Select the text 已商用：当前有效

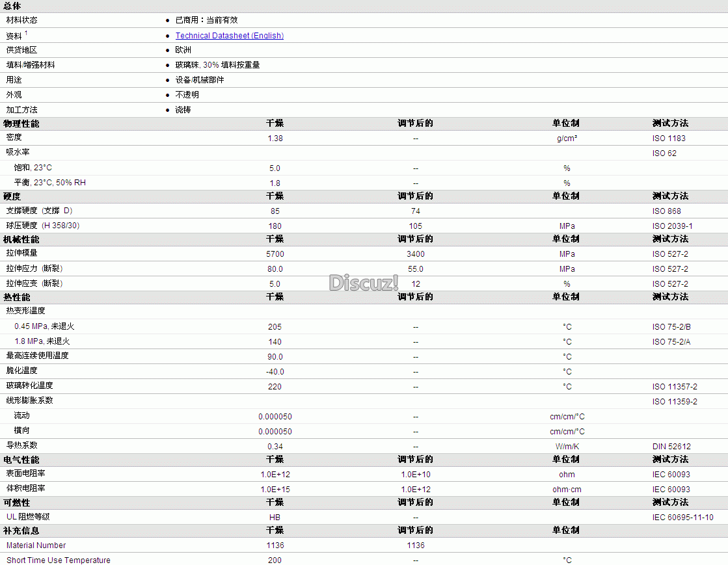coord(207,20)
